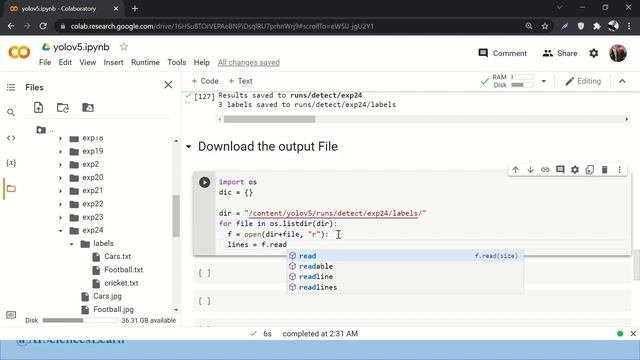Collapse the exp24 folder

(60, 231)
